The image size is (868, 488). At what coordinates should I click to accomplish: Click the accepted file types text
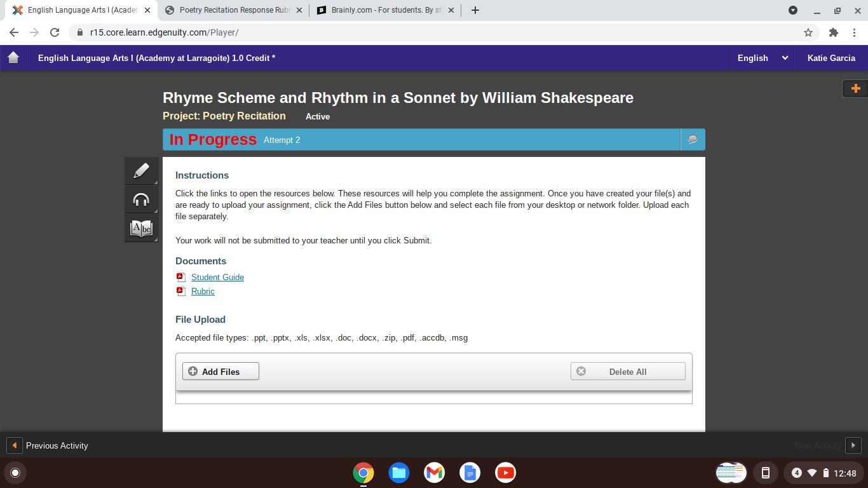click(322, 338)
